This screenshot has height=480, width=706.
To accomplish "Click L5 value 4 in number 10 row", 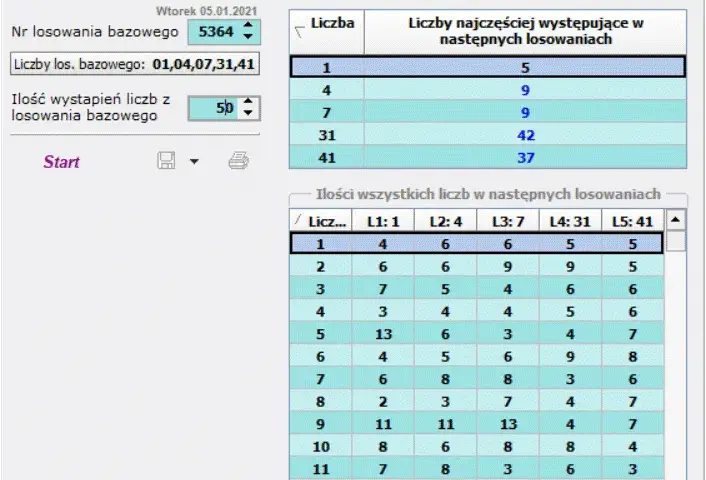I will pos(633,447).
